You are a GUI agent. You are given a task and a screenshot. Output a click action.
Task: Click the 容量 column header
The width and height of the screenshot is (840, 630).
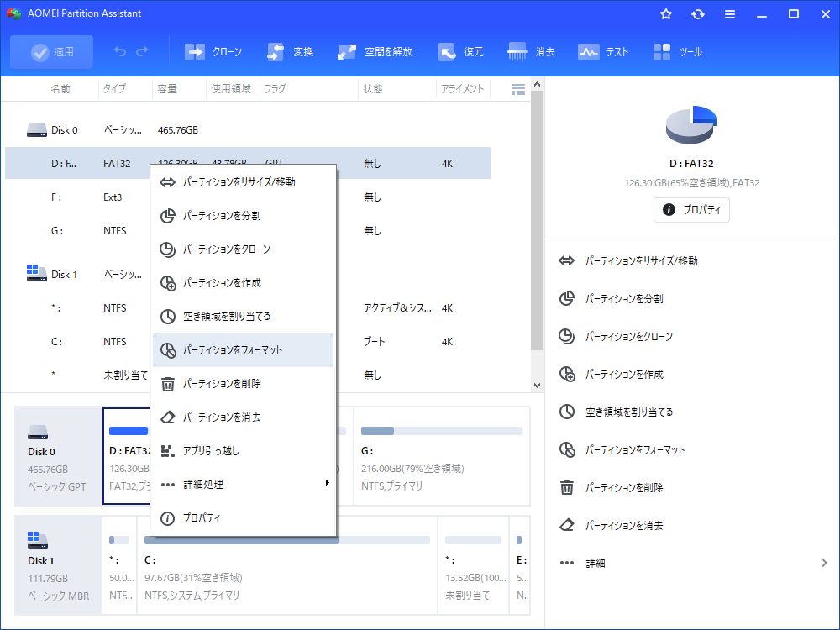tap(167, 89)
